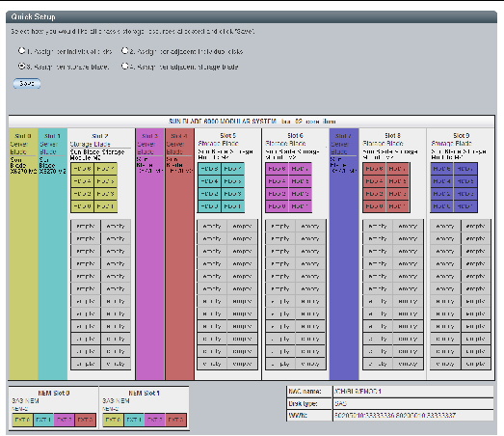
Task: Click the Slot 0 heading
Action: [x=23, y=136]
